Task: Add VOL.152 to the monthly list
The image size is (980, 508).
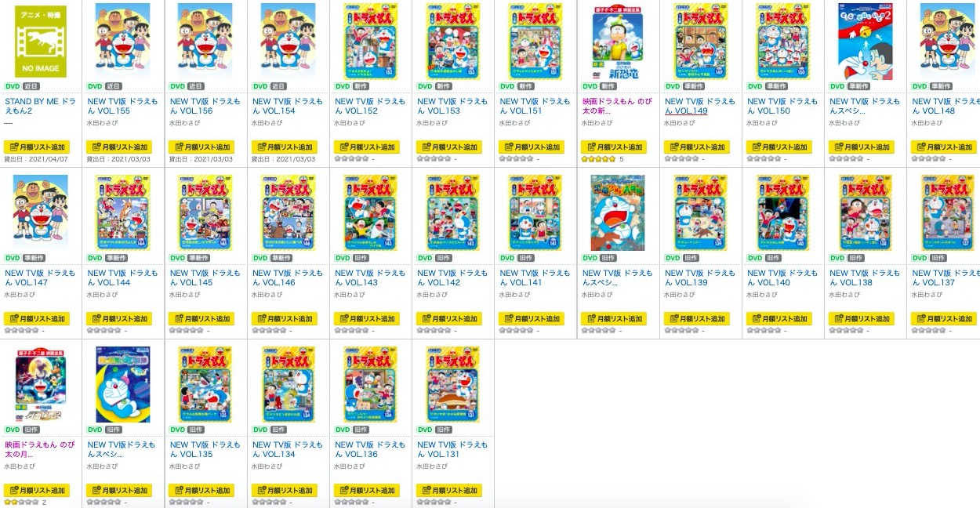Action: (366, 147)
